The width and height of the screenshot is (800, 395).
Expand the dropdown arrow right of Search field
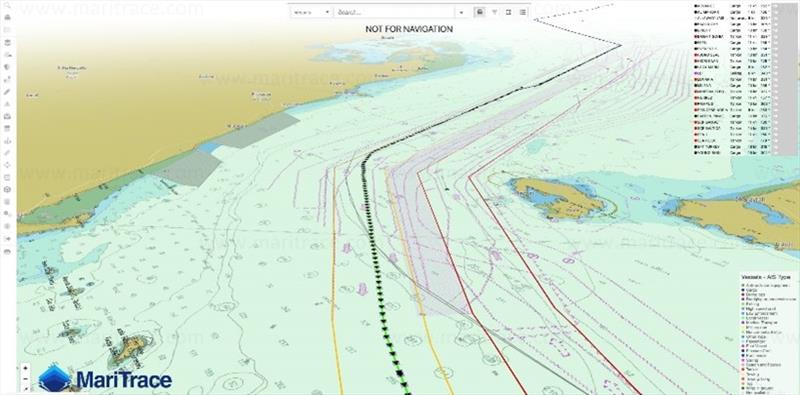[x=461, y=12]
